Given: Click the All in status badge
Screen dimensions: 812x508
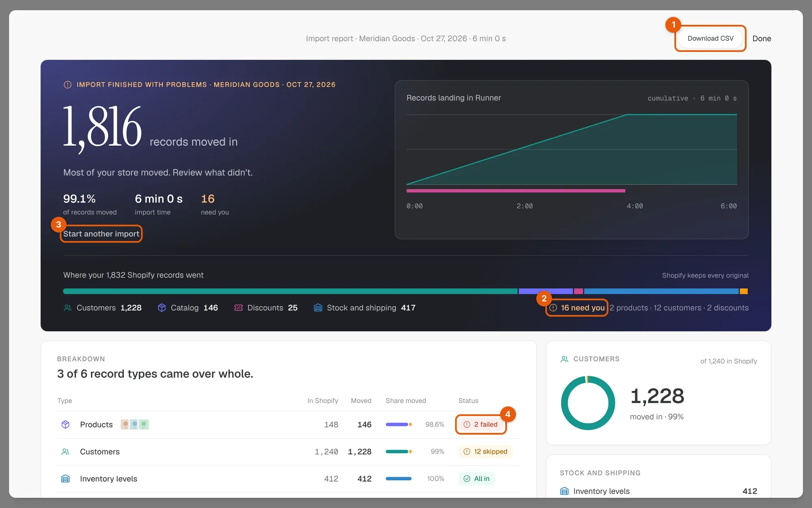Looking at the screenshot, I should tap(477, 479).
